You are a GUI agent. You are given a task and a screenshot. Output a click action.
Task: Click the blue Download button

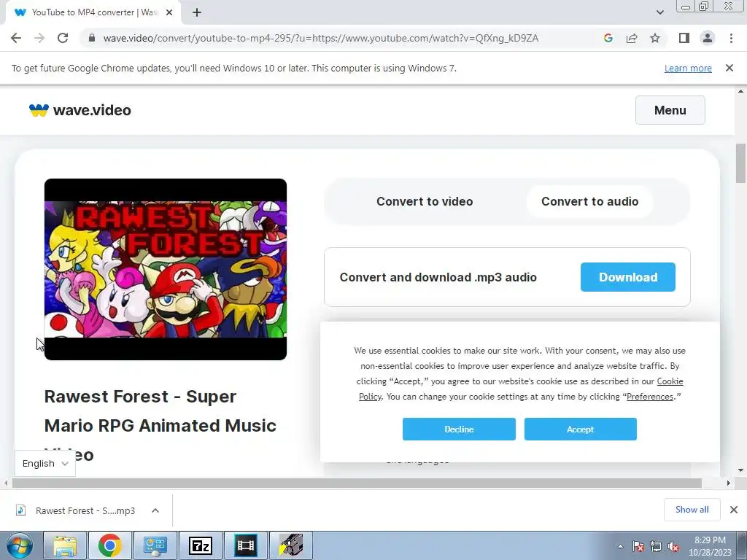tap(628, 277)
